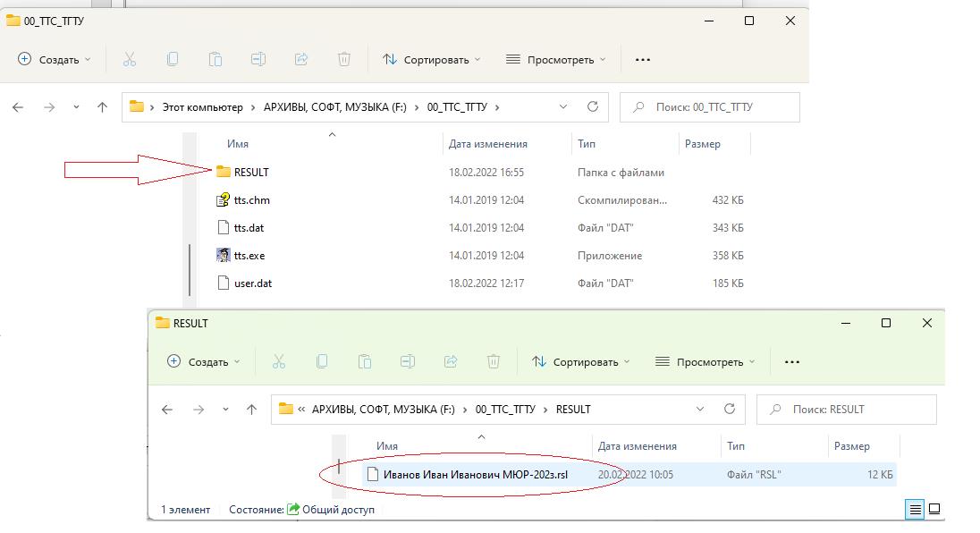Click Cut icon in RESULT window toolbar

(279, 362)
